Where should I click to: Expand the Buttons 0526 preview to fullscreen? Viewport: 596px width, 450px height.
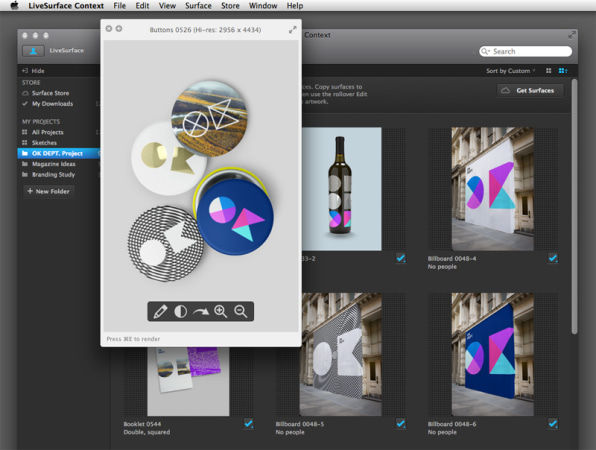click(292, 30)
